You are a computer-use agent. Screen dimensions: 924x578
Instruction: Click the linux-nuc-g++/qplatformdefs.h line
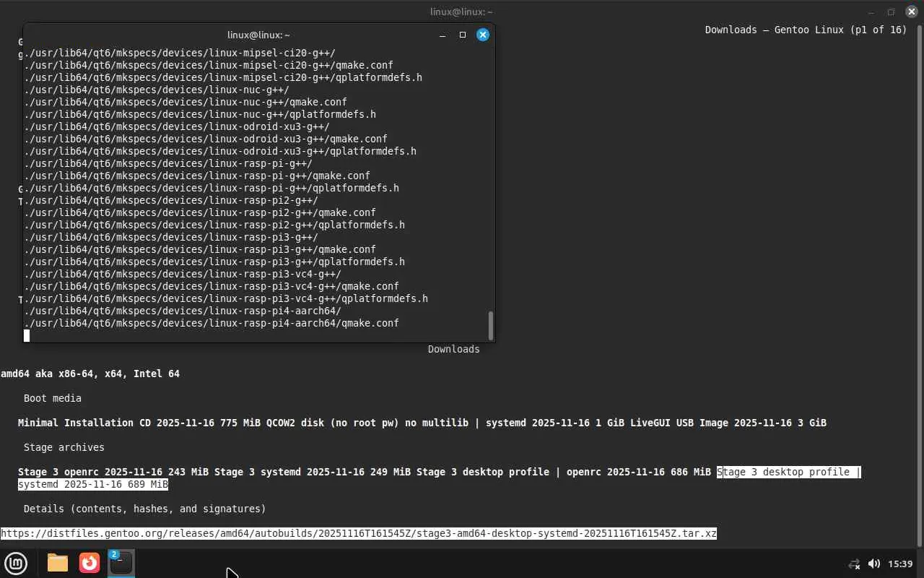pos(200,114)
